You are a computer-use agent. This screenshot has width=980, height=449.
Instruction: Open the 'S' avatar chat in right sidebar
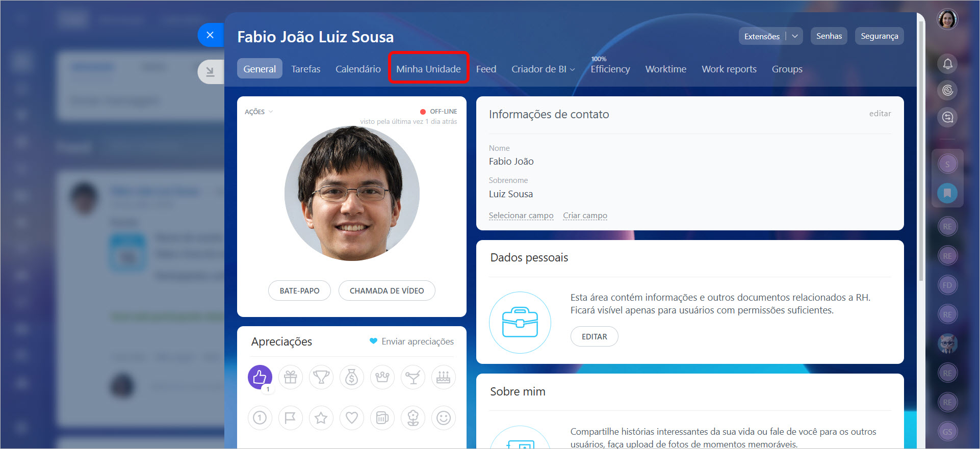coord(947,164)
